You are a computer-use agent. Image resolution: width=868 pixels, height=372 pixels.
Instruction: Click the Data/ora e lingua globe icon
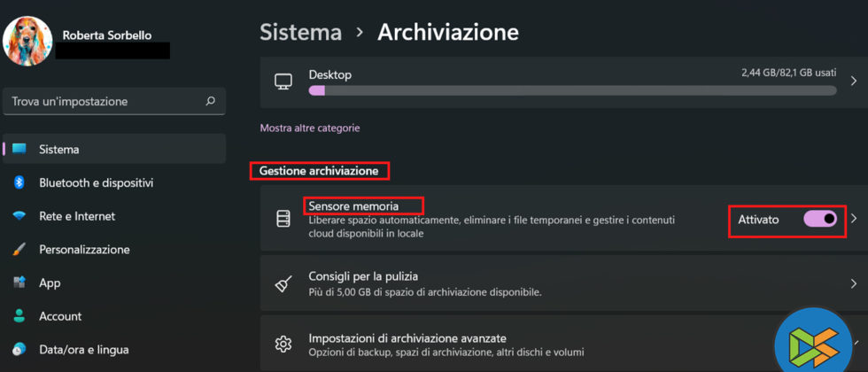pos(19,349)
